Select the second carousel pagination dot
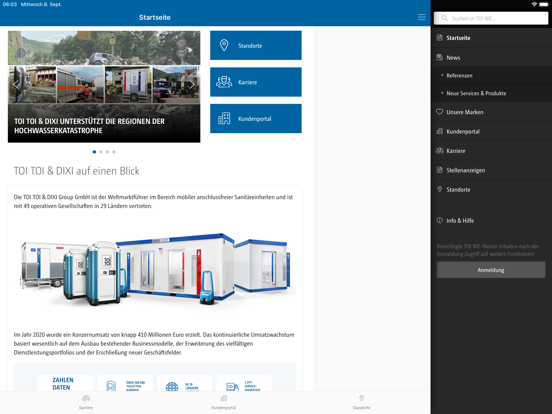Viewport: 552px width, 414px height. (101, 152)
